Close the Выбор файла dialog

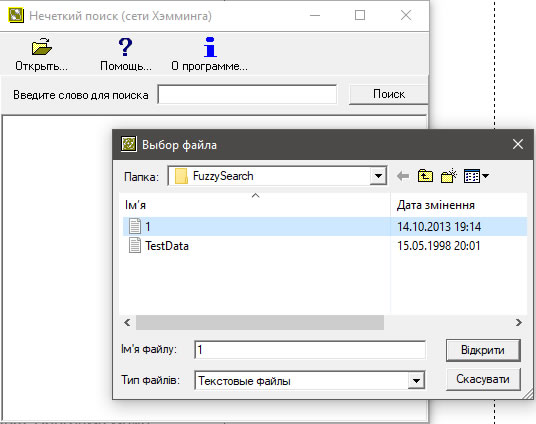pos(518,144)
